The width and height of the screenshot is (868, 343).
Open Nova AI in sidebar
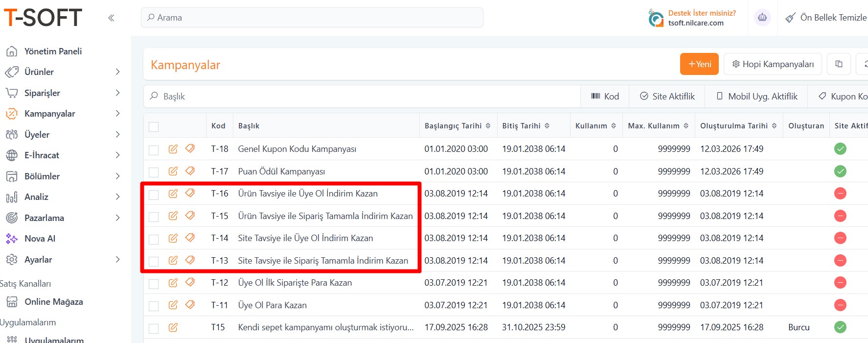tap(40, 239)
